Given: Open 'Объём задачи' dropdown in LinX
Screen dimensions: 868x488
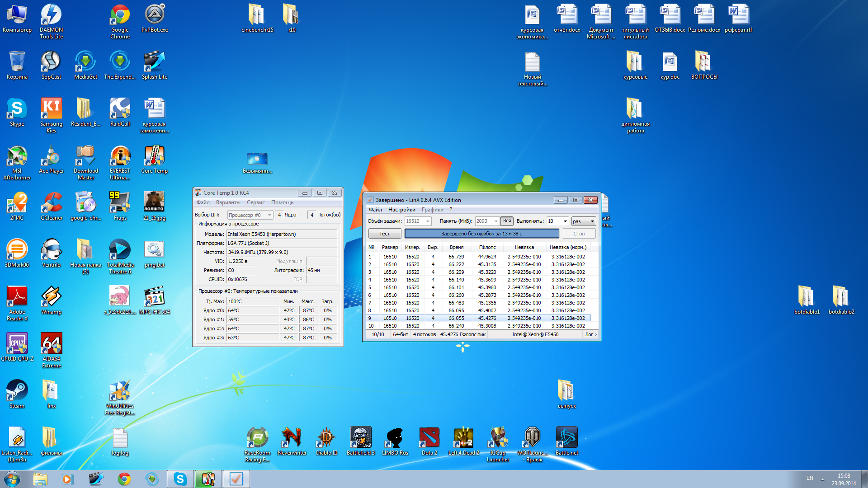Looking at the screenshot, I should click(427, 221).
